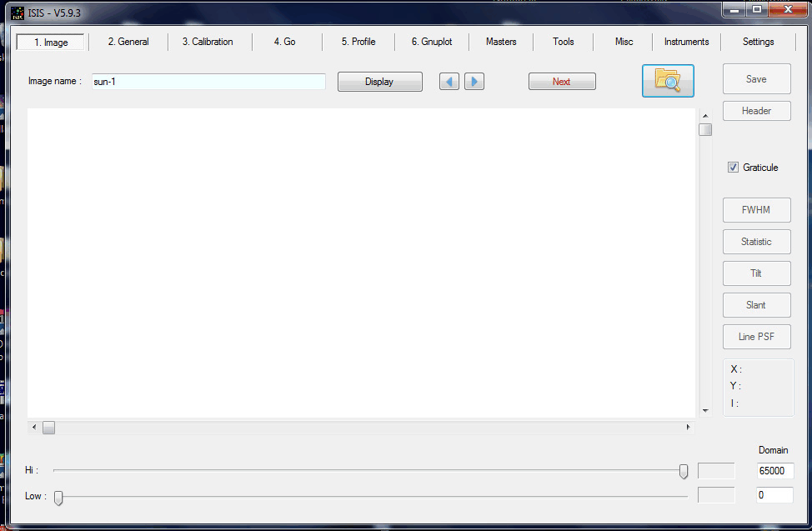Image resolution: width=812 pixels, height=531 pixels.
Task: Click the Save button
Action: pos(757,78)
